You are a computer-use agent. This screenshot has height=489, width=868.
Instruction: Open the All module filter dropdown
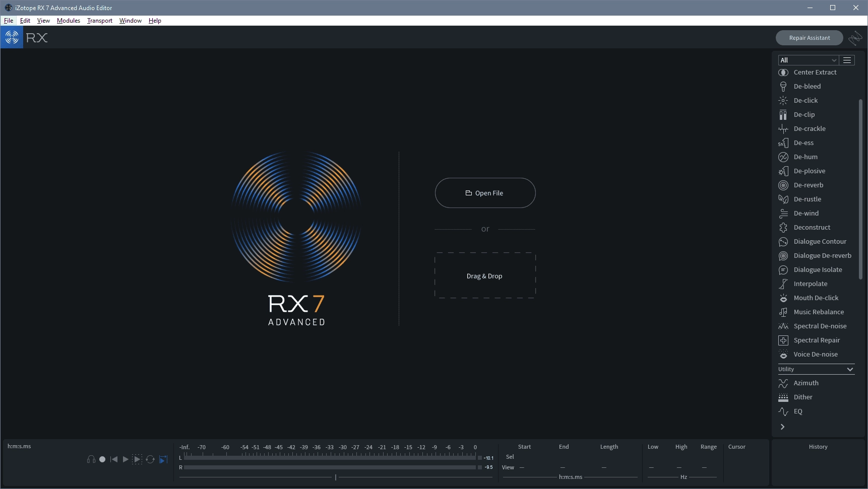pos(809,60)
